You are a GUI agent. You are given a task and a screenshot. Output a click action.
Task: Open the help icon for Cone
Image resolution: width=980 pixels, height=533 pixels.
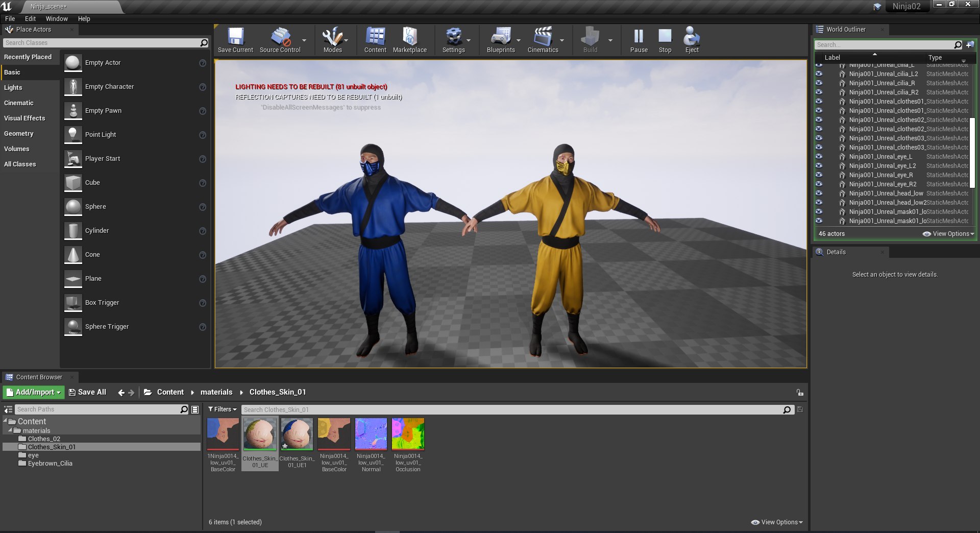[203, 255]
